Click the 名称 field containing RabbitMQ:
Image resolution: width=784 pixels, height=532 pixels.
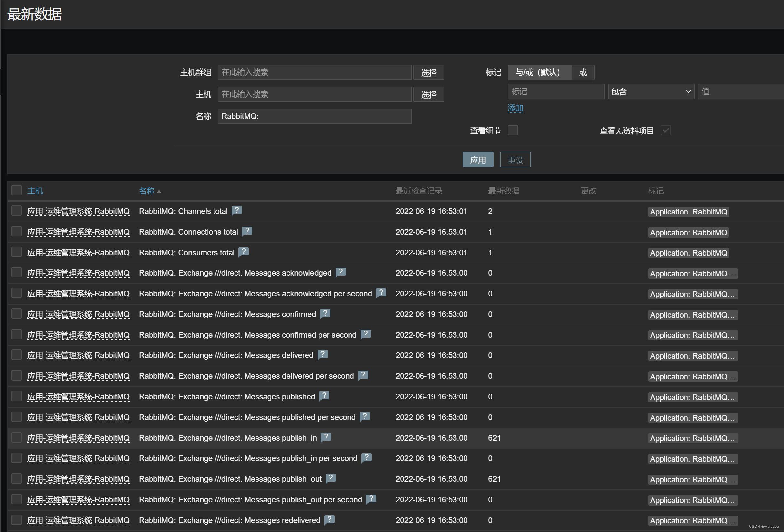pos(314,116)
